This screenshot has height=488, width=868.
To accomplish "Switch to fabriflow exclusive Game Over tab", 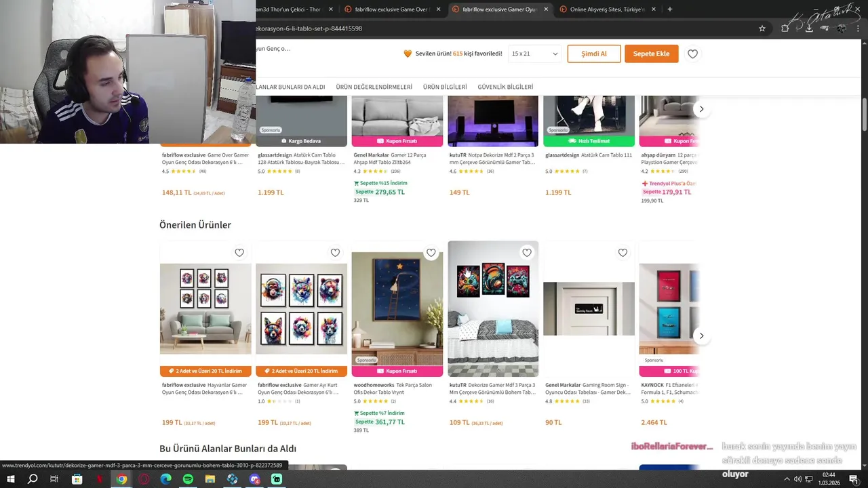I will (392, 9).
